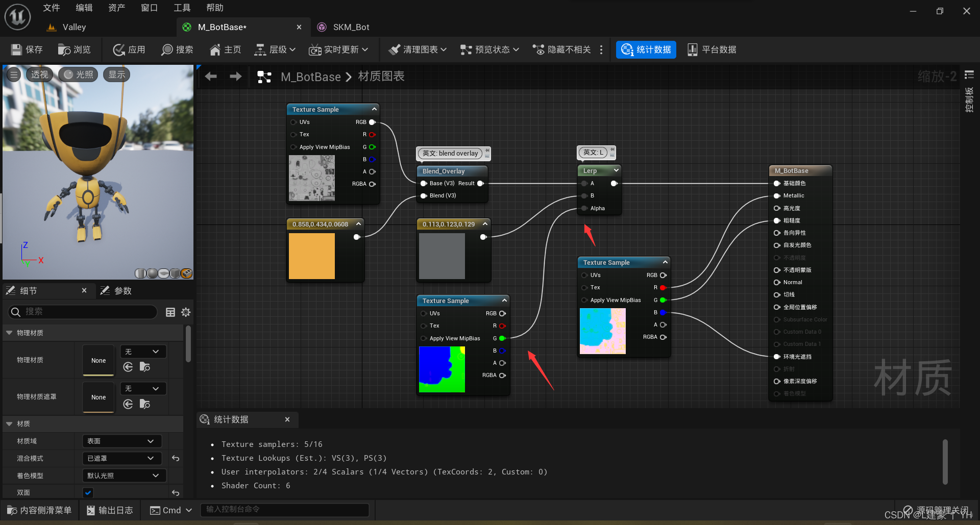Toggle 隐藏不相关 hide unrelated nodes
The width and height of the screenshot is (980, 525).
tap(562, 49)
